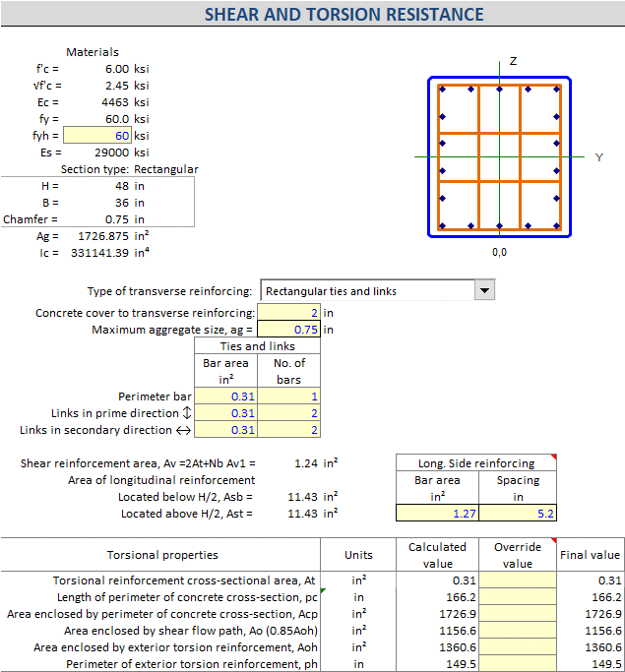Click the 'Calculated value' column header
The width and height of the screenshot is (625, 672).
point(437,555)
